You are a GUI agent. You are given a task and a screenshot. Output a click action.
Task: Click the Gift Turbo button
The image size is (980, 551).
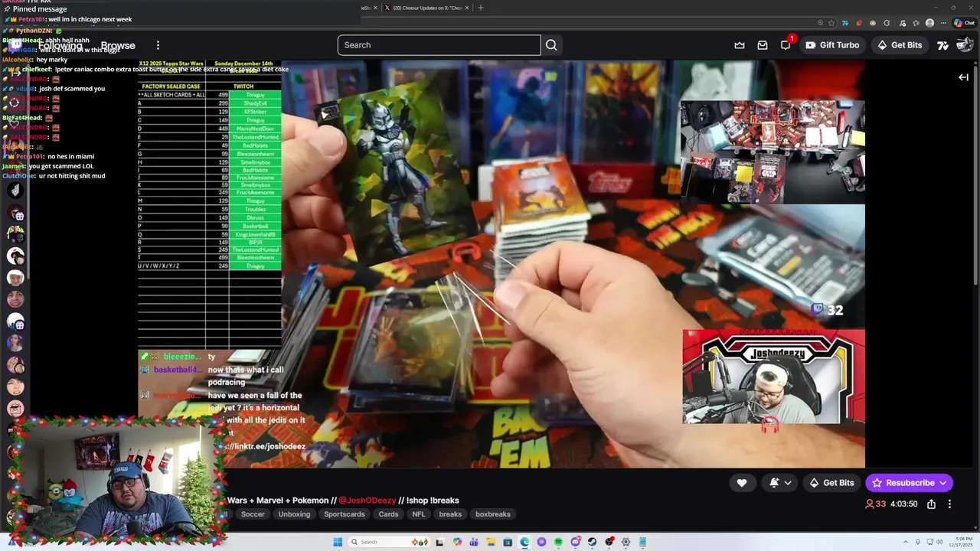coord(832,45)
